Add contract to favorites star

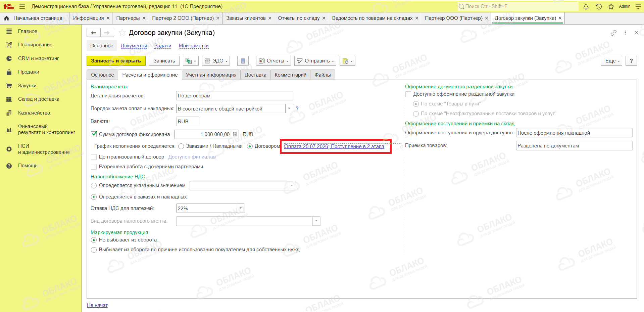122,33
